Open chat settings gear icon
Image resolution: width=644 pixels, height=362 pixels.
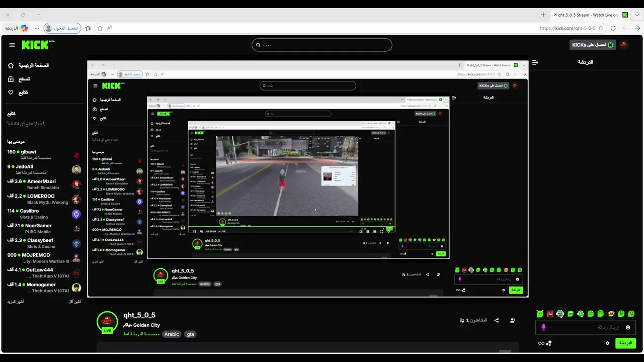(x=607, y=343)
